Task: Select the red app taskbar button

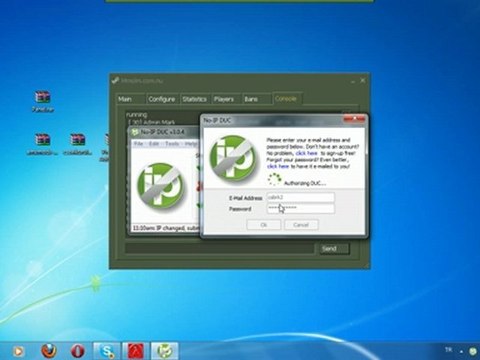Action: pyautogui.click(x=136, y=351)
